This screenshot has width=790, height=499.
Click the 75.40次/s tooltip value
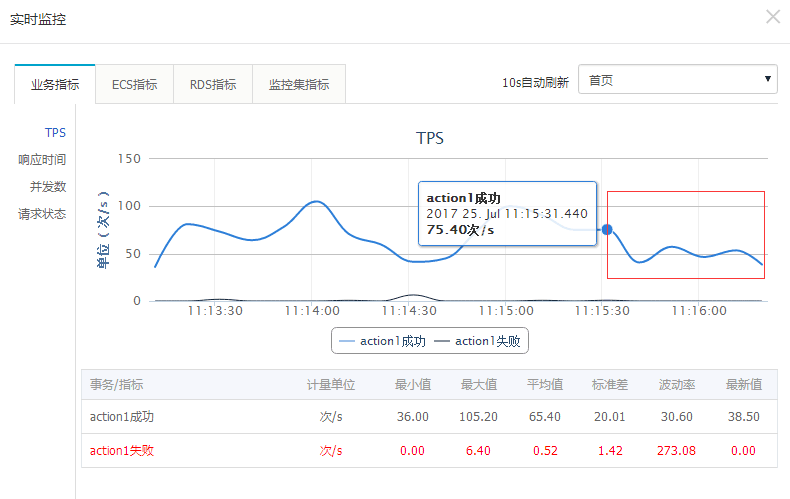click(460, 230)
